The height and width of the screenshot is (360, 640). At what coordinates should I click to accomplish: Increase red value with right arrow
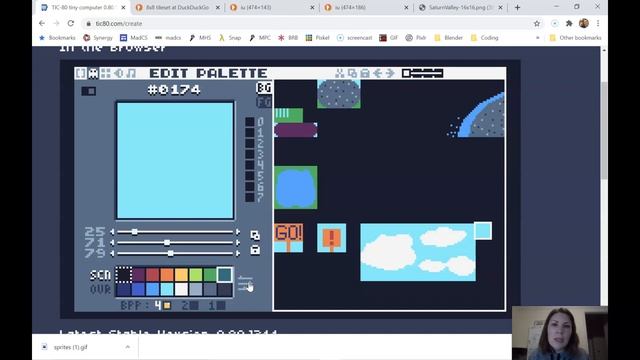(238, 232)
